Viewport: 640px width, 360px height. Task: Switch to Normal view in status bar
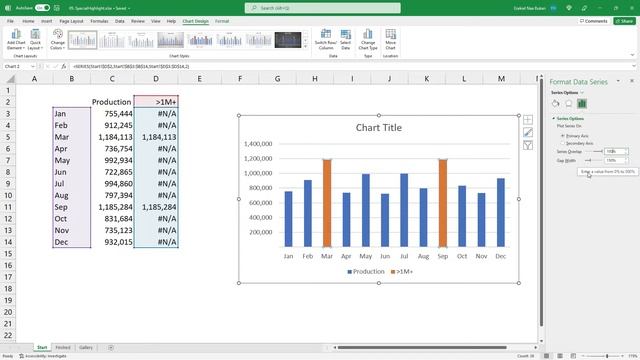[546, 356]
